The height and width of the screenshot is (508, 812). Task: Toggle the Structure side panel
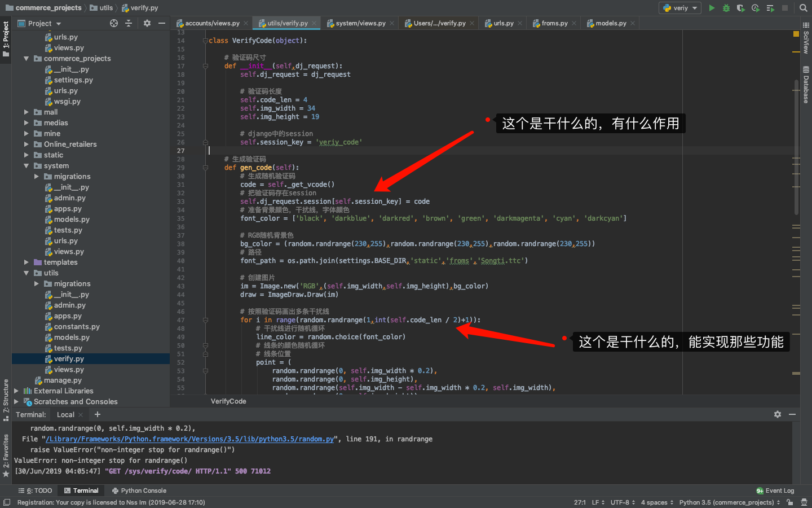6,400
